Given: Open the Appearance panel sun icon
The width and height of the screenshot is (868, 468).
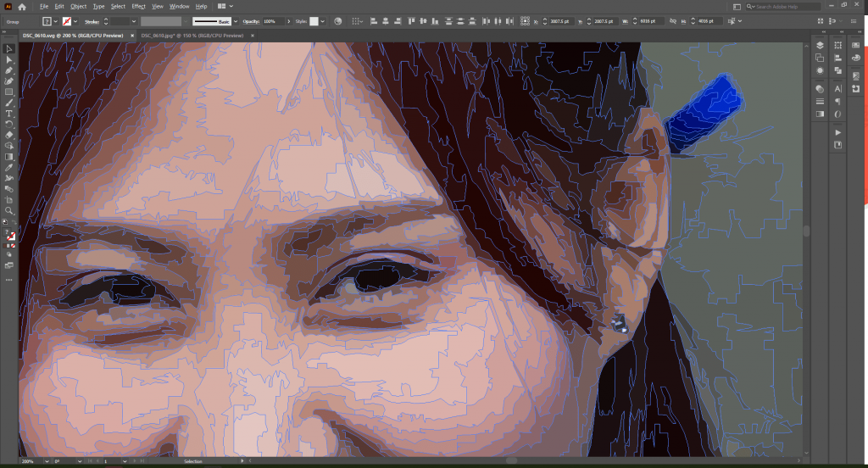Looking at the screenshot, I should 820,71.
